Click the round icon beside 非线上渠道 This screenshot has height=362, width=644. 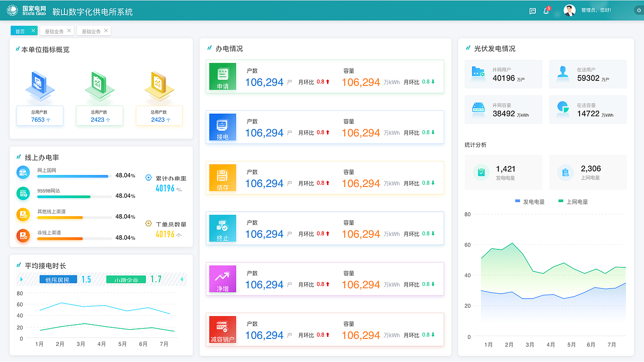point(23,235)
